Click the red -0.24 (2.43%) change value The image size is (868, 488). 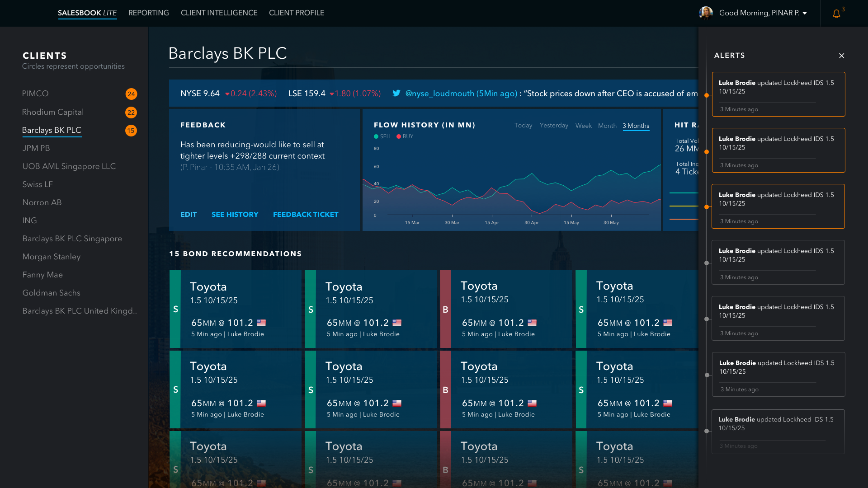[251, 94]
